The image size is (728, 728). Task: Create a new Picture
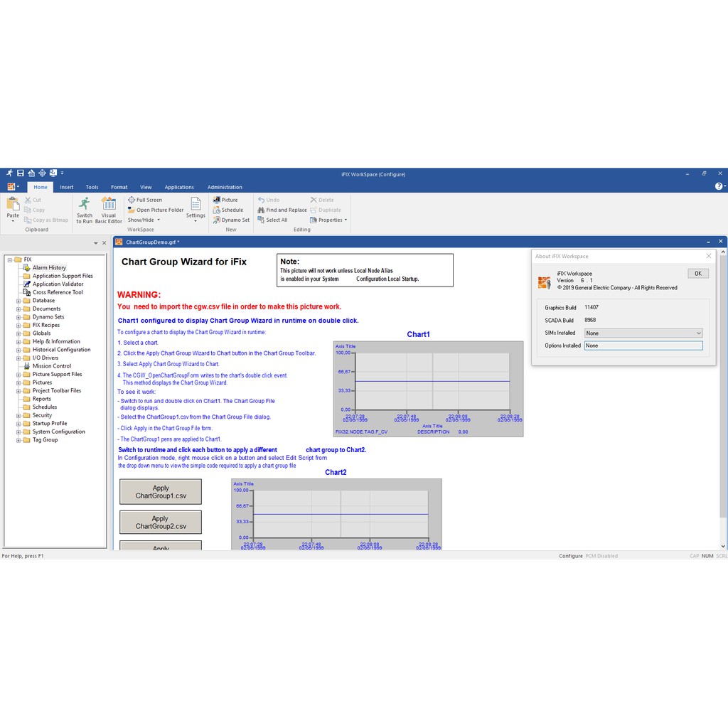(225, 200)
